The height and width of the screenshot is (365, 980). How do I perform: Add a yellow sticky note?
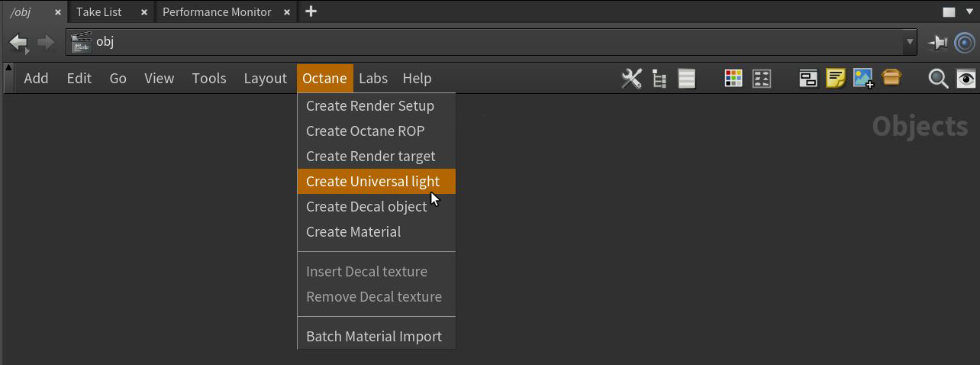[x=836, y=79]
